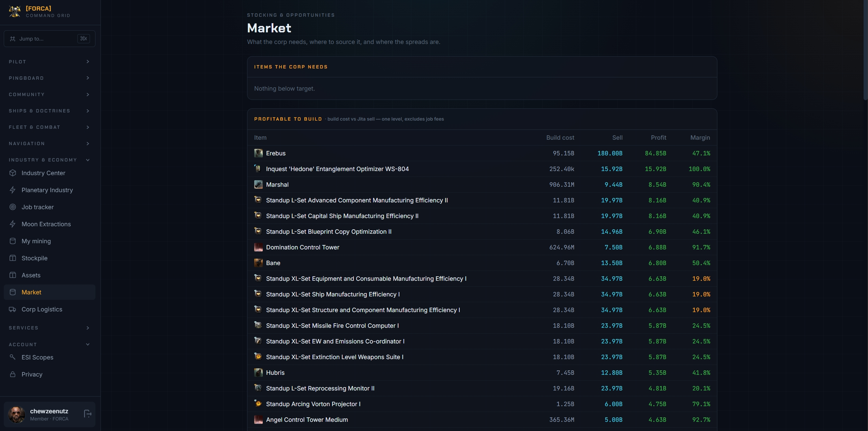Click the Standup Arcing Vorton Projector icon
The width and height of the screenshot is (868, 431).
point(258,403)
